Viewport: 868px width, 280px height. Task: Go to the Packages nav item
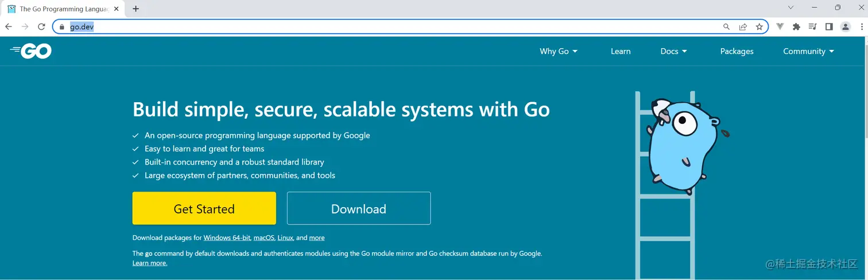[x=737, y=51]
